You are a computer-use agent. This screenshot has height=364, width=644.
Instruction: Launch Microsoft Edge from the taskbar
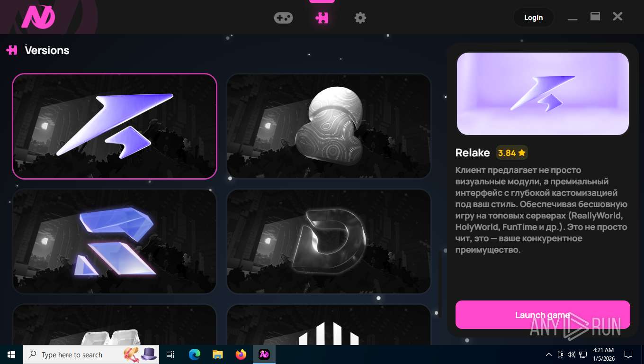click(x=195, y=355)
